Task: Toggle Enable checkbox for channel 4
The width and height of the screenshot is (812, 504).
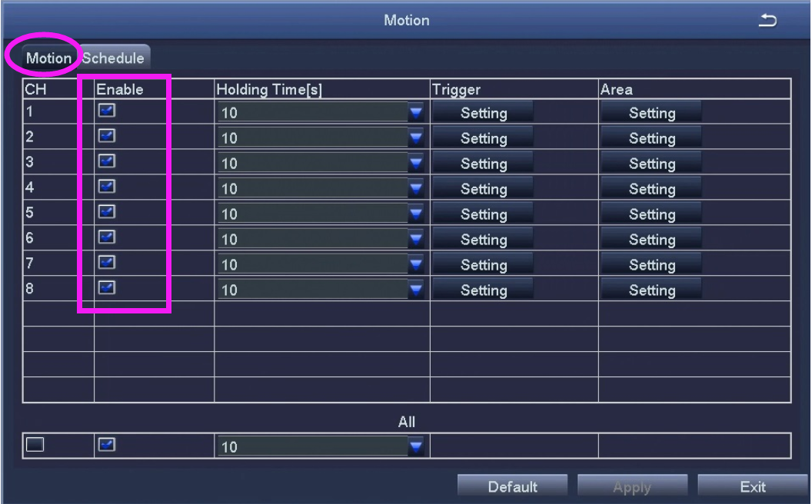Action: pos(107,187)
